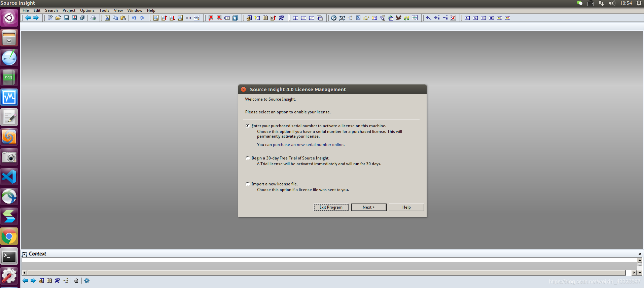The width and height of the screenshot is (644, 288).
Task: Click the clock showing 18:54
Action: coord(626,3)
